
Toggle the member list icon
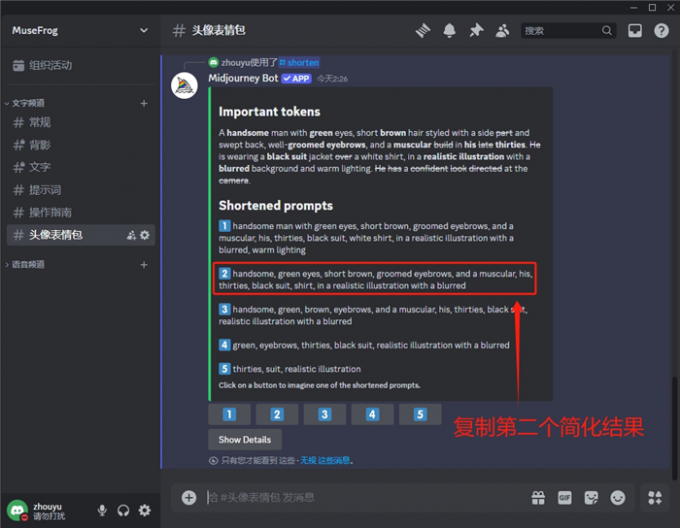click(x=502, y=31)
